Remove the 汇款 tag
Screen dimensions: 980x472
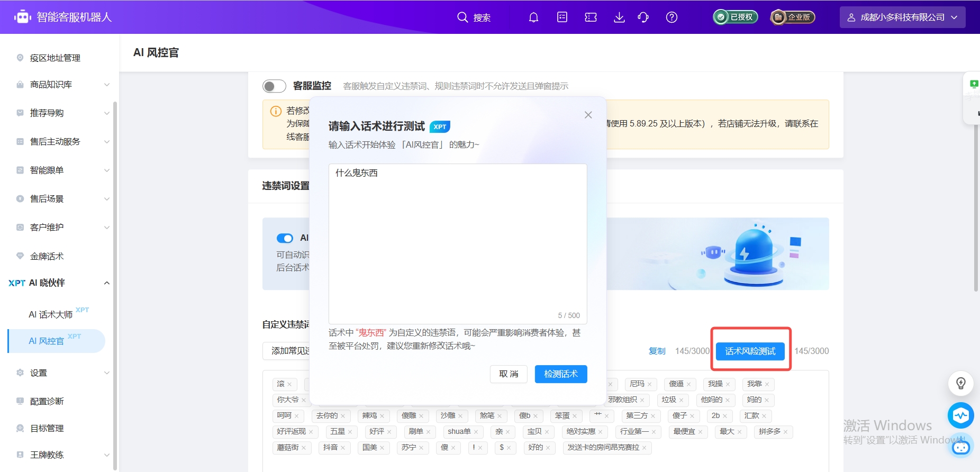pos(764,416)
